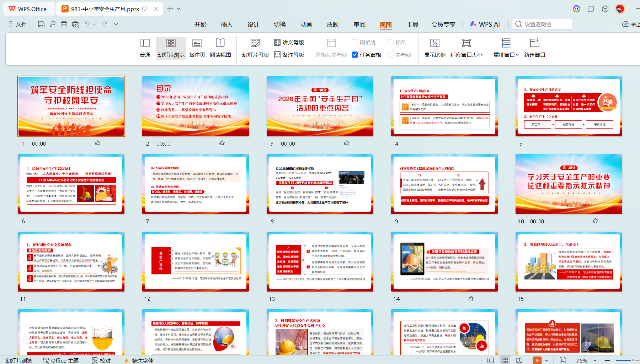Image resolution: width=640 pixels, height=364 pixels.
Task: Open 切换 ribbon tab
Action: pyautogui.click(x=280, y=24)
